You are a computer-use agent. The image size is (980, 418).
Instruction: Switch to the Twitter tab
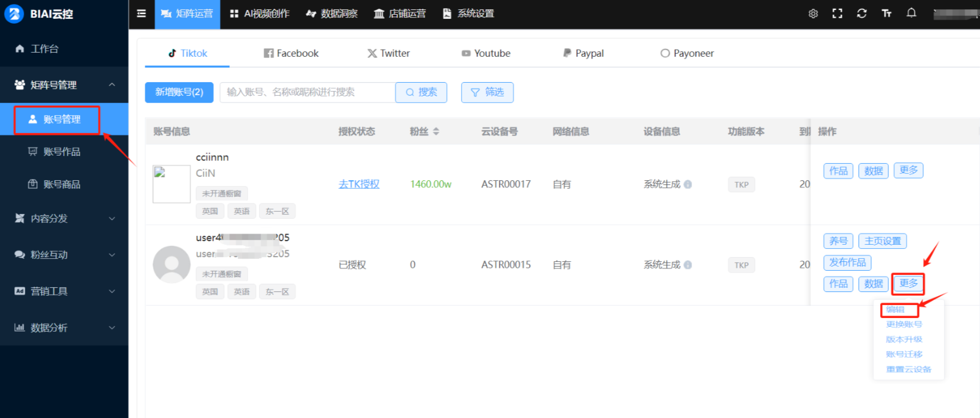coord(388,53)
